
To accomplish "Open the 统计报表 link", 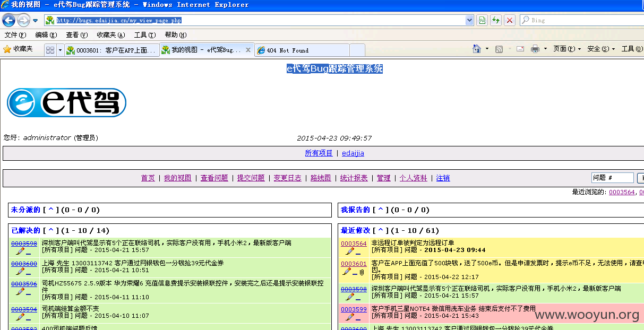I will point(354,178).
